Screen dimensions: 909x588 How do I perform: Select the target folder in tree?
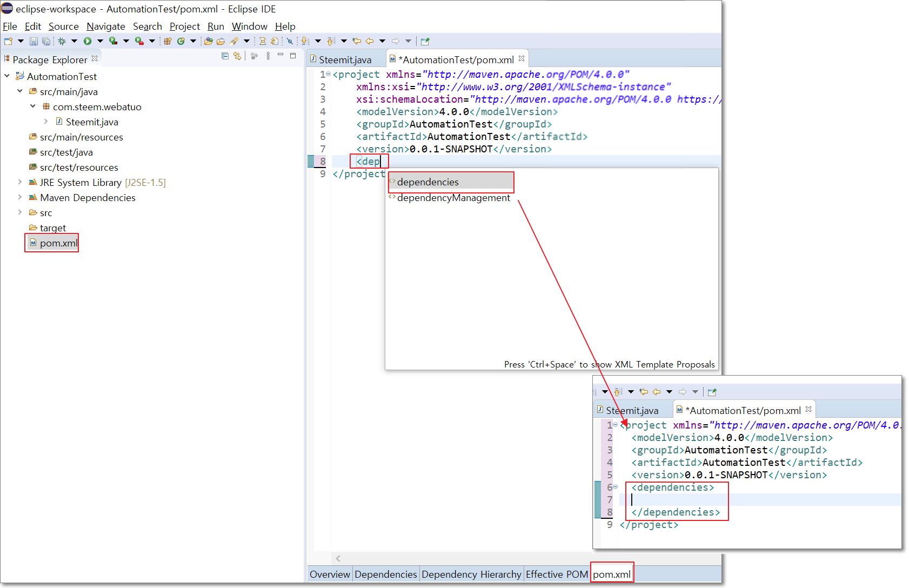(x=48, y=228)
